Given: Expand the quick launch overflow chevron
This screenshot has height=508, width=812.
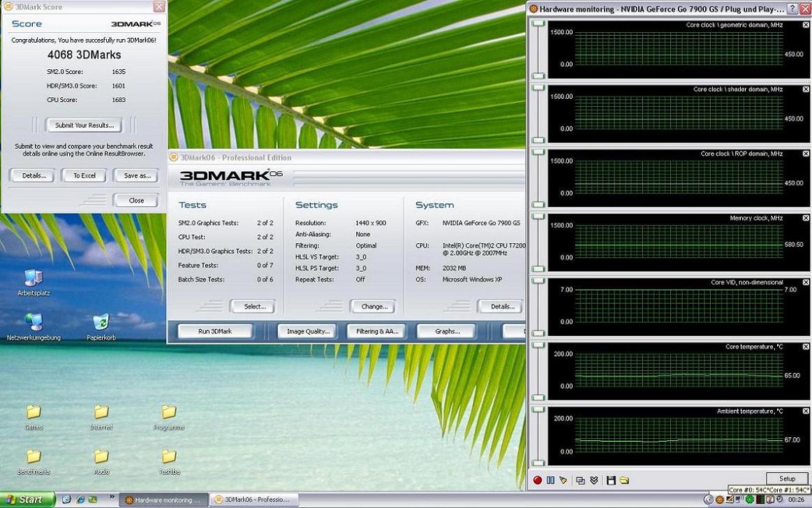Looking at the screenshot, I should (x=111, y=498).
